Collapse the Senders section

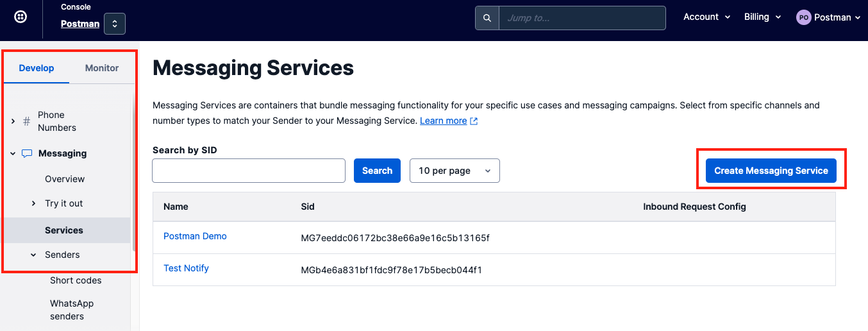click(x=33, y=255)
